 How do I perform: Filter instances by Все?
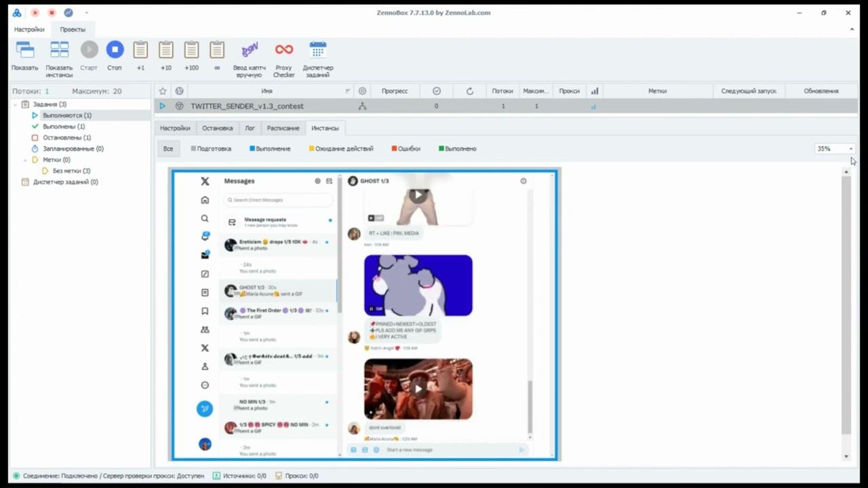pyautogui.click(x=168, y=148)
